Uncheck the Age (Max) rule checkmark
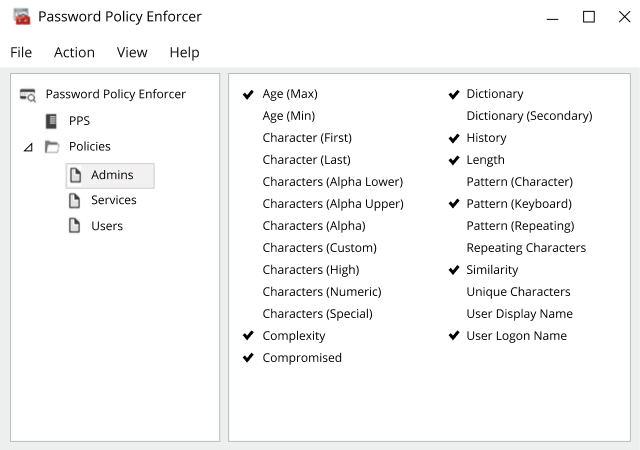Image resolution: width=640 pixels, height=450 pixels. click(248, 94)
